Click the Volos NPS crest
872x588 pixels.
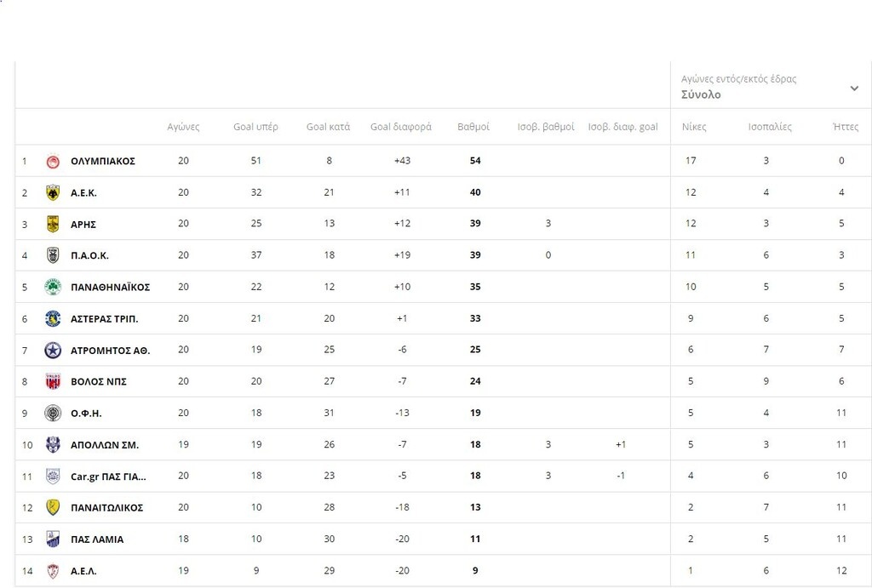pyautogui.click(x=53, y=381)
